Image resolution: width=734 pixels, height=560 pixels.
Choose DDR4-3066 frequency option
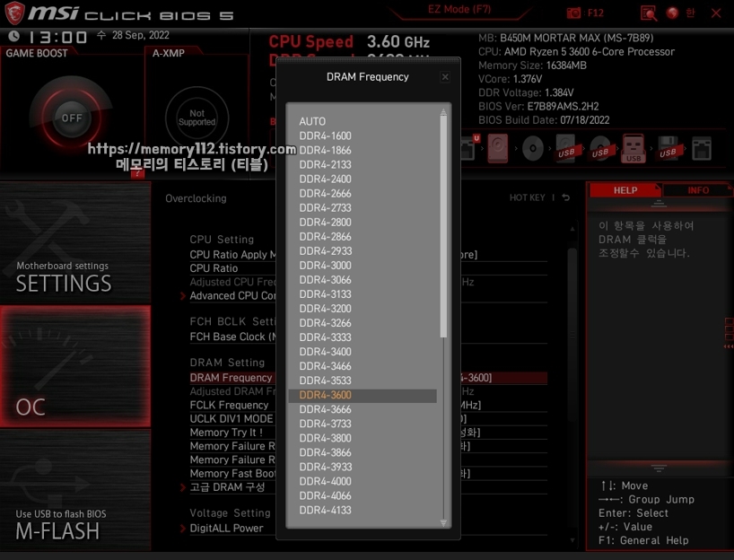pos(326,279)
